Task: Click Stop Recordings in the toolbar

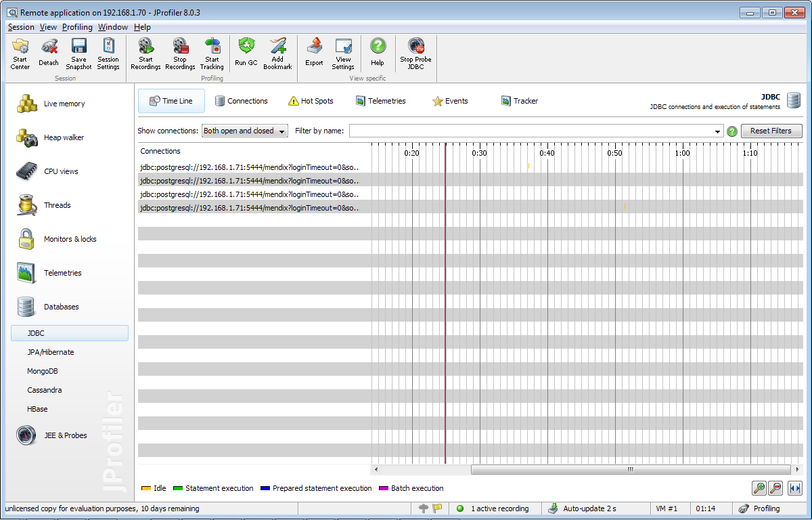Action: coord(180,53)
